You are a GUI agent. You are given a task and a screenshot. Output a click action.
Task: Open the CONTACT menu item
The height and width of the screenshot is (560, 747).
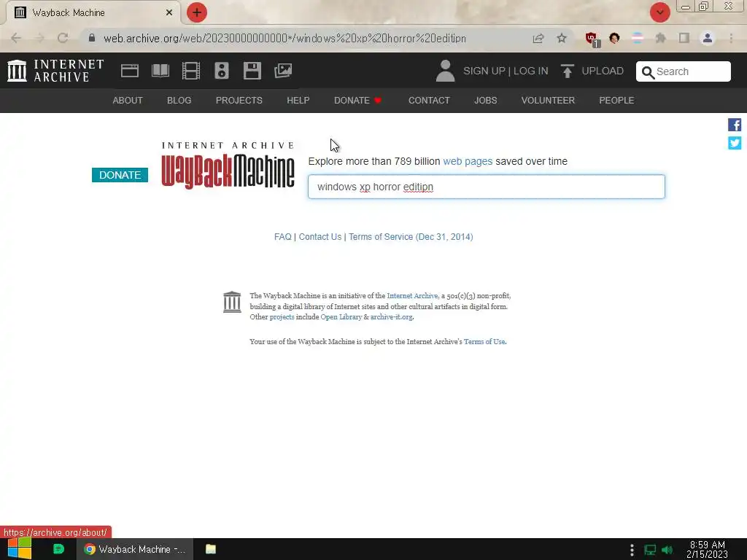429,101
